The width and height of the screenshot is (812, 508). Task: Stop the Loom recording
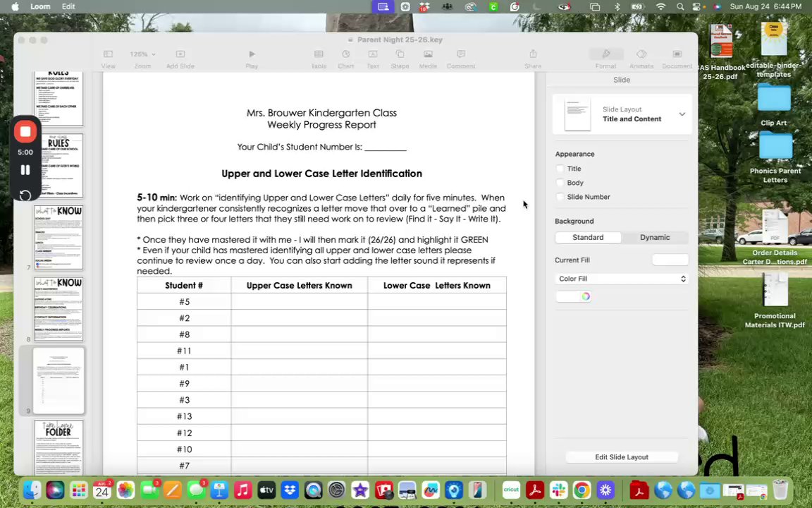[25, 132]
